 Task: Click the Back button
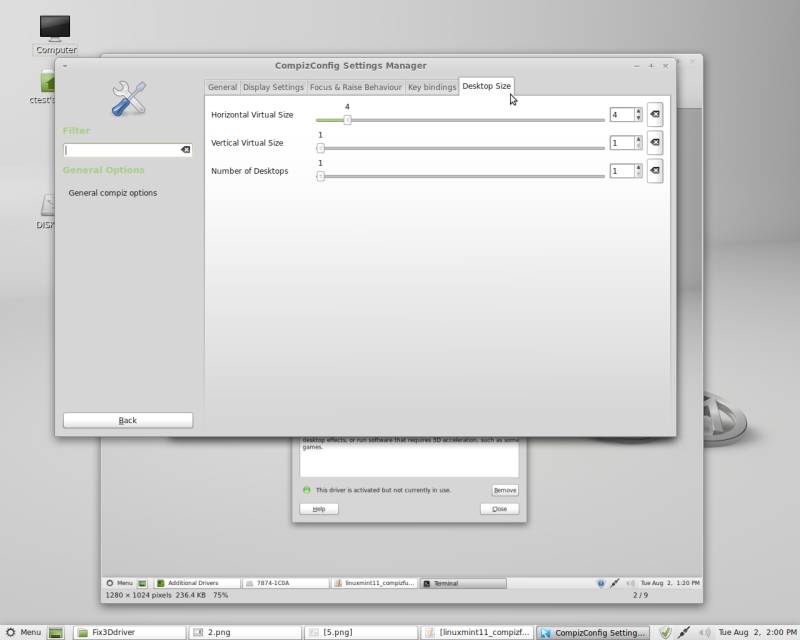(x=128, y=420)
